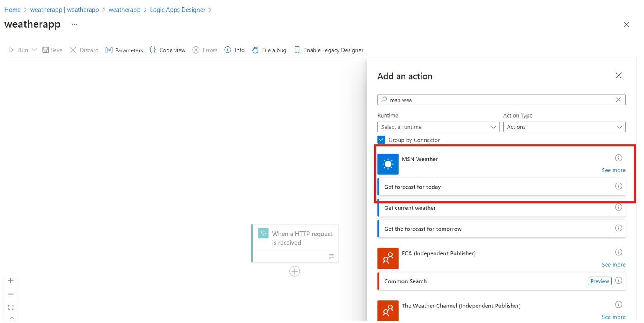
Task: Open the Action Type dropdown
Action: pos(564,127)
